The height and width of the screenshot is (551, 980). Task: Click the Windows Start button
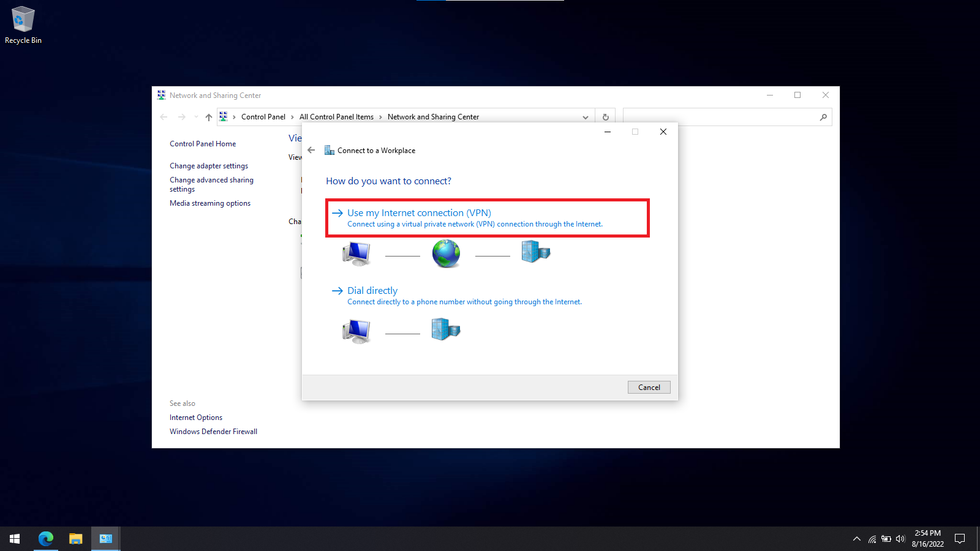click(x=15, y=539)
